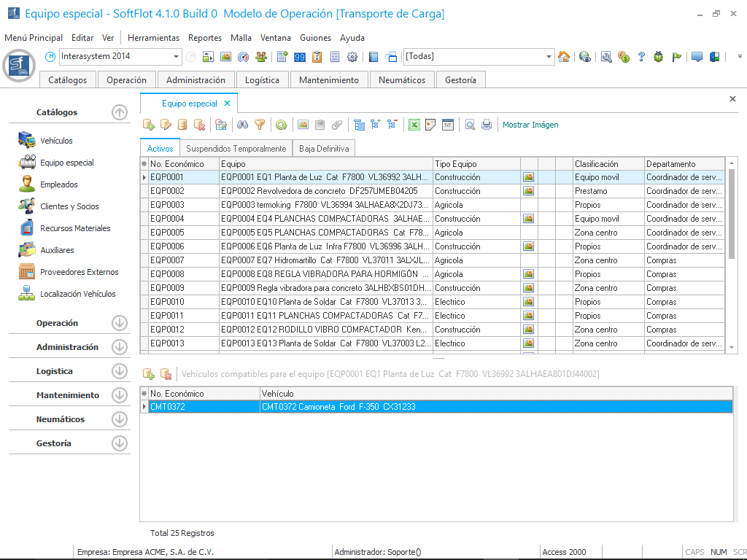Click the home icon in main toolbar
Screen dimensions: 747x560
pyautogui.click(x=564, y=57)
